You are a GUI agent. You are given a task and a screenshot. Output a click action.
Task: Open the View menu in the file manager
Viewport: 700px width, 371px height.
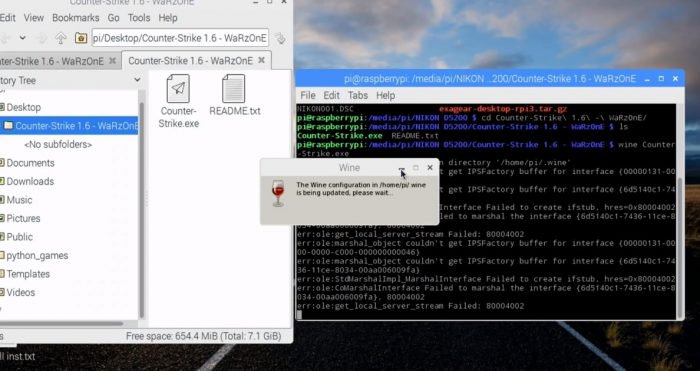(x=33, y=18)
